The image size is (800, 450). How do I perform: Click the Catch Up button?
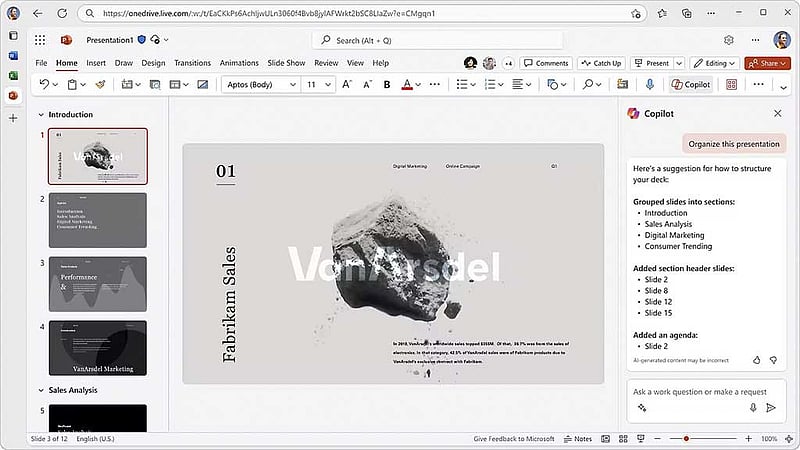click(x=601, y=63)
